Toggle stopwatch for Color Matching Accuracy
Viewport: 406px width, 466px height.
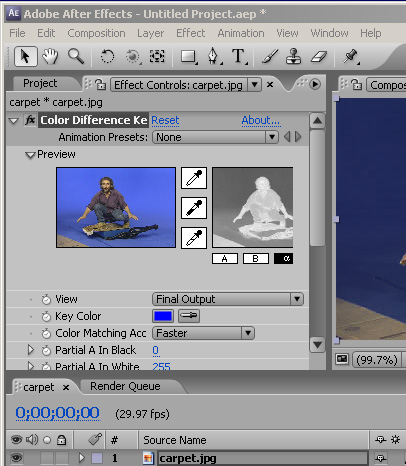click(x=46, y=333)
